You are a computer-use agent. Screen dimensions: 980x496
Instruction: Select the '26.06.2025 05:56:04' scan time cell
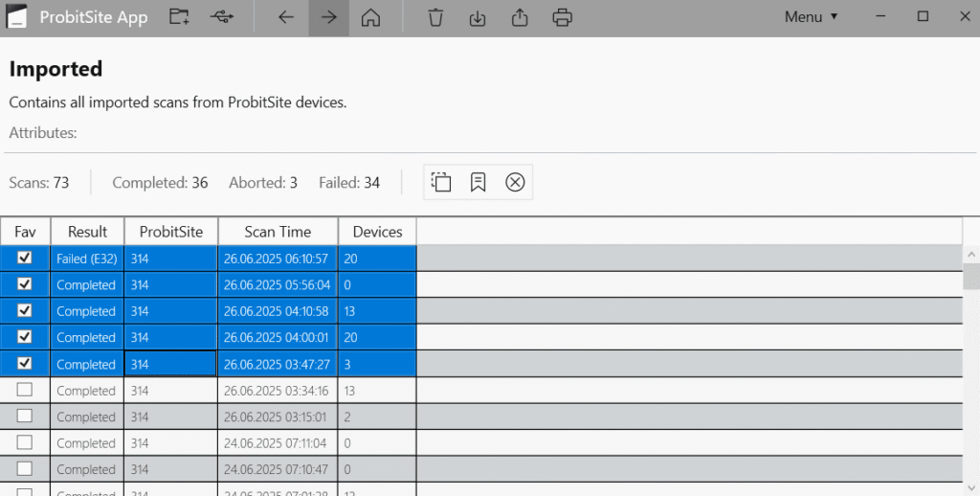(x=278, y=284)
